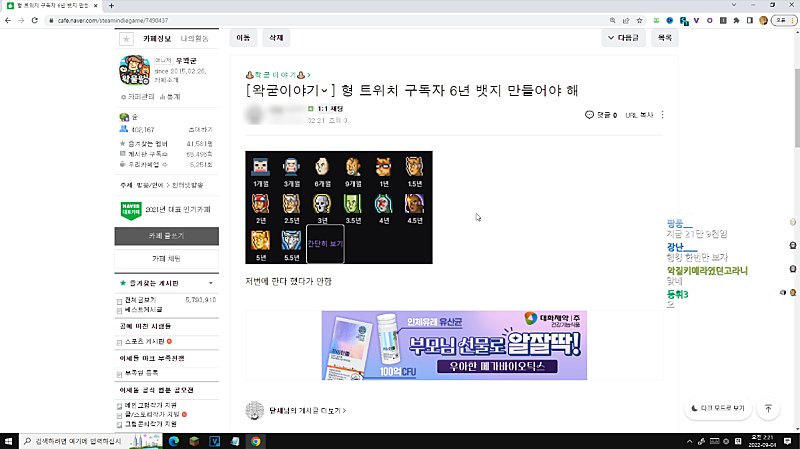The width and height of the screenshot is (800, 449).
Task: Open a new browser tab with plus
Action: point(111,6)
